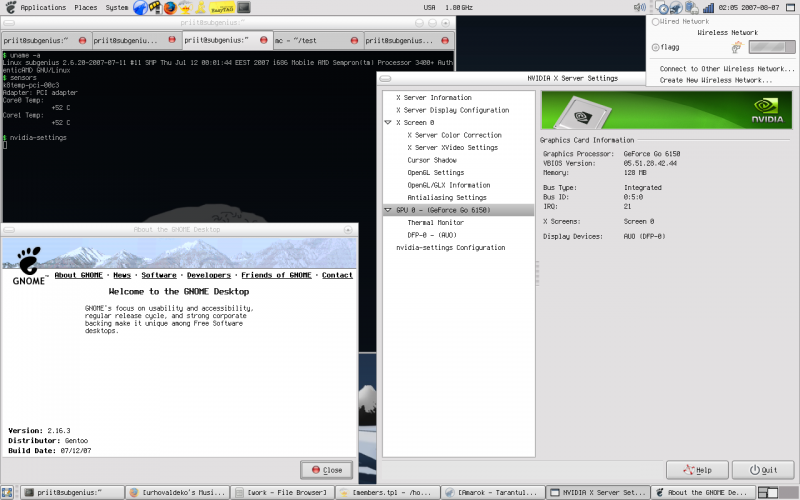Select OpenGL/GLX Information in the tree

448,185
